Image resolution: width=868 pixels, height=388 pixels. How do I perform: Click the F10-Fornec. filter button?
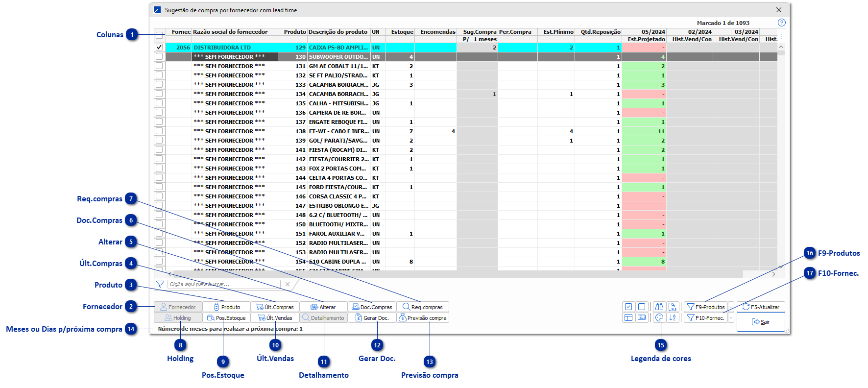[706, 318]
